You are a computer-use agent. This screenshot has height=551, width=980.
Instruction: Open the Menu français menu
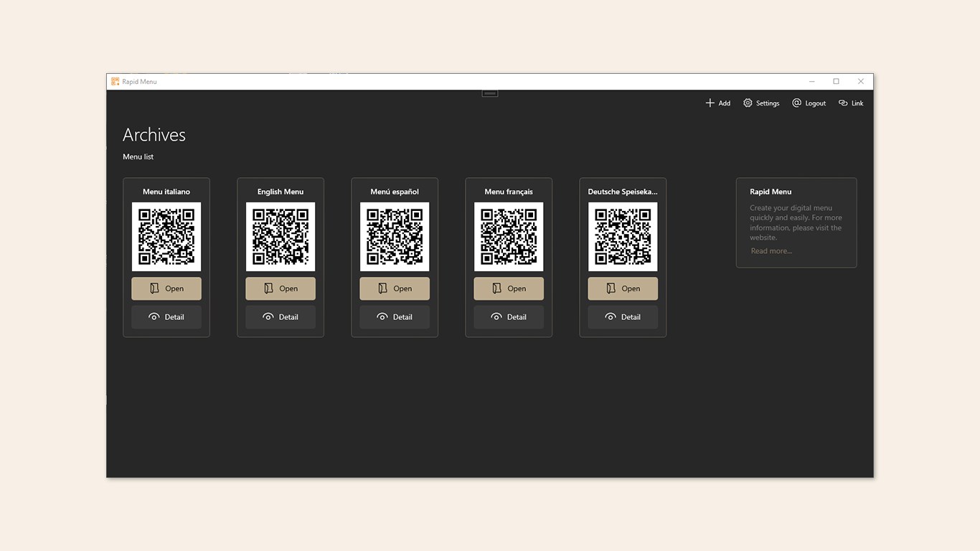click(509, 288)
